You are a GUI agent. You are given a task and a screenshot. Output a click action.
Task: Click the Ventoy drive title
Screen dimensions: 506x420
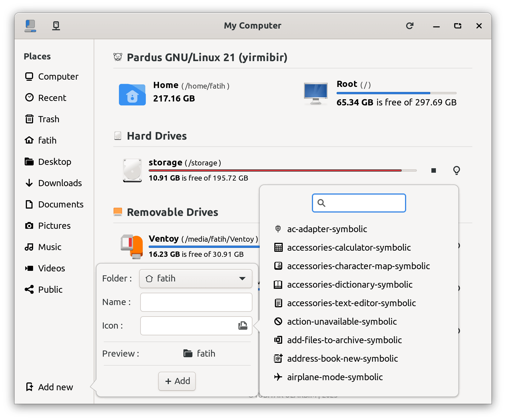click(x=203, y=239)
